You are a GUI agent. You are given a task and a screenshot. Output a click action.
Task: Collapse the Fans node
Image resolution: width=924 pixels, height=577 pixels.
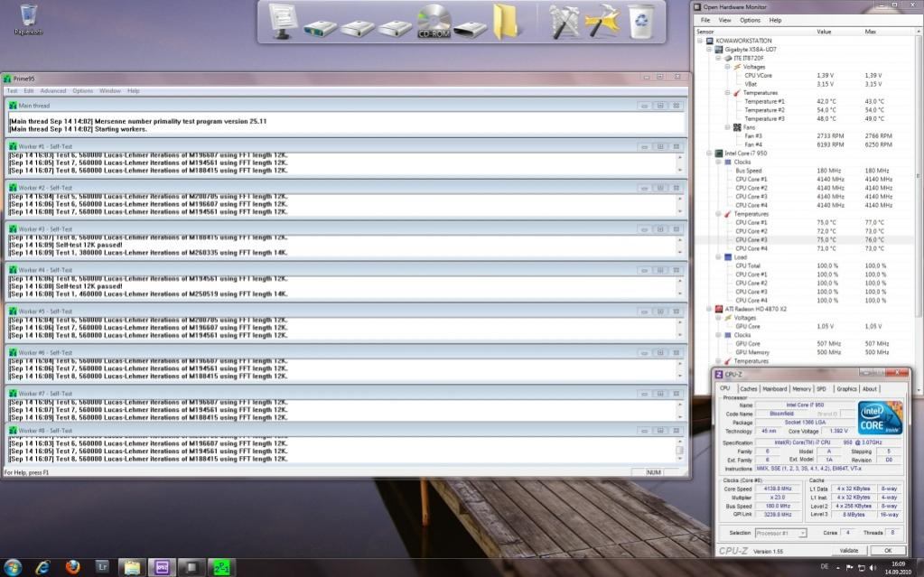click(727, 127)
